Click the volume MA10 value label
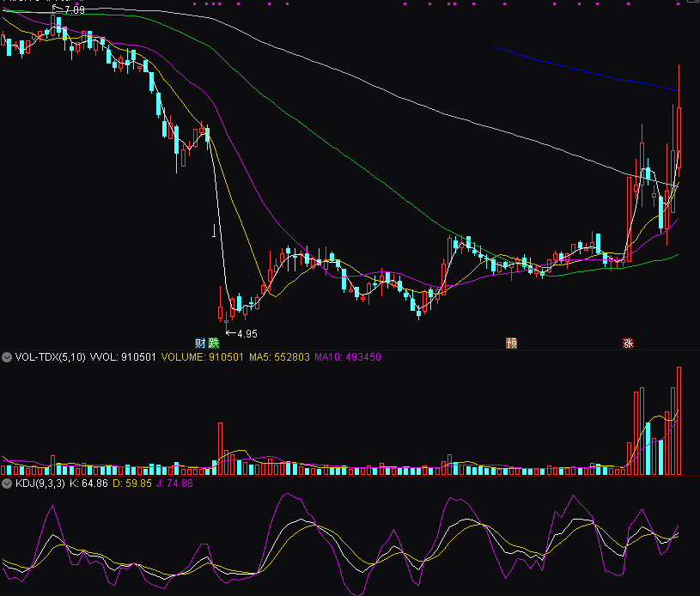The image size is (700, 596). point(348,356)
